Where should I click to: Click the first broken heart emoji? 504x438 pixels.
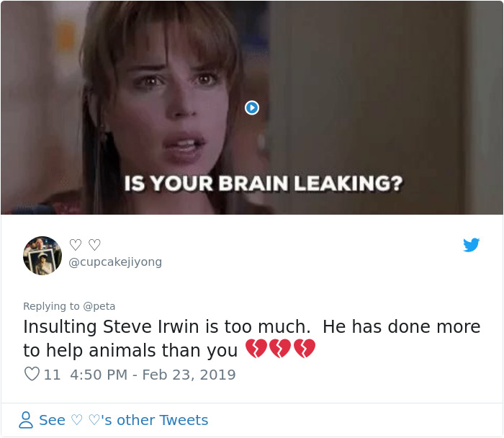(x=256, y=348)
